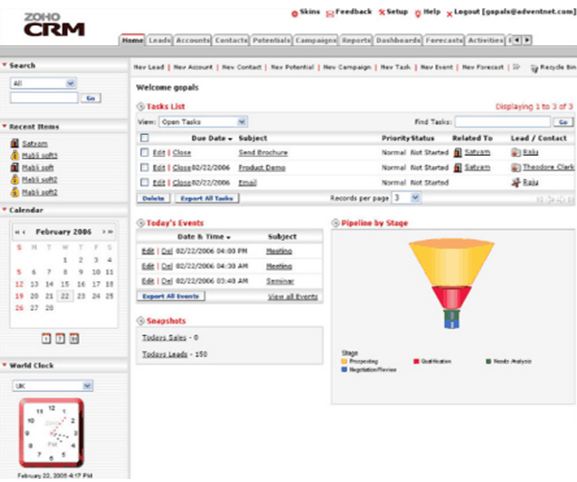The height and width of the screenshot is (482, 577).
Task: Open the Dashboards tab
Action: [398, 40]
